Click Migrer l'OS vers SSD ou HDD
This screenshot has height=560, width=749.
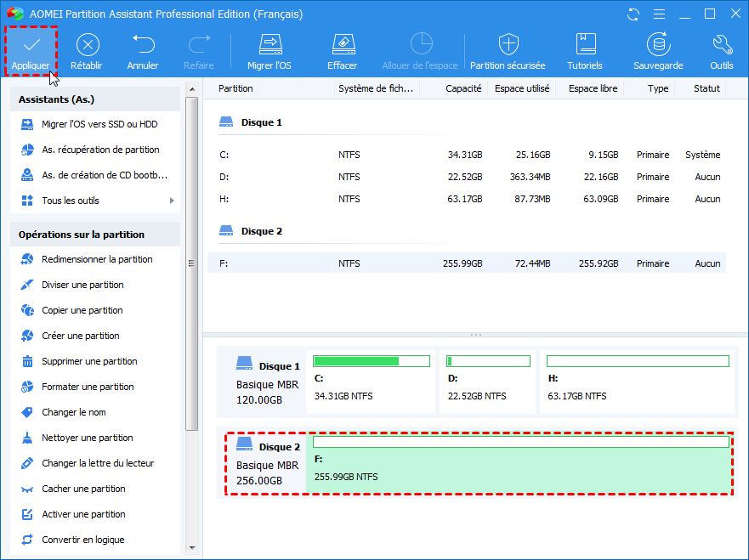pyautogui.click(x=99, y=124)
